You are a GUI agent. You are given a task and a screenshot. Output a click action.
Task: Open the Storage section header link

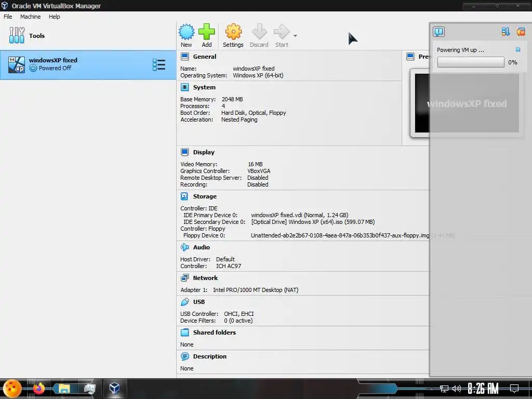205,196
